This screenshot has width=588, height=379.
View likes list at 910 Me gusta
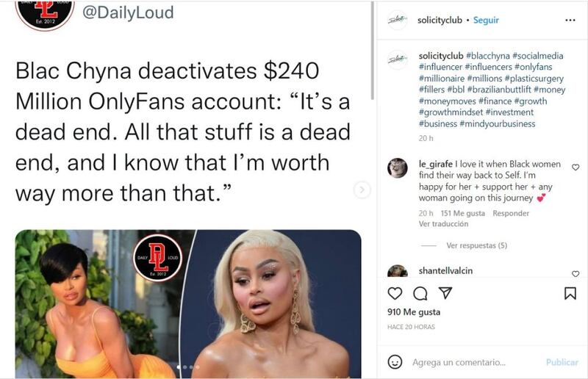[x=414, y=312]
